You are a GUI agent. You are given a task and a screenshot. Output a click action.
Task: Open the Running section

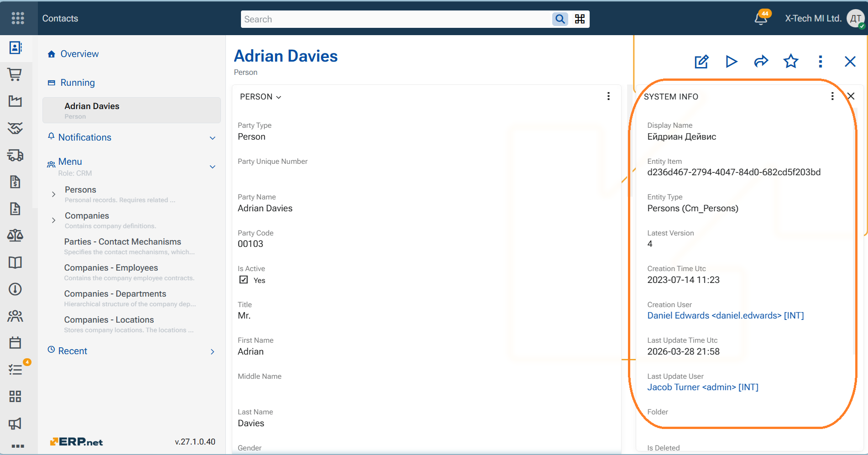click(x=78, y=83)
